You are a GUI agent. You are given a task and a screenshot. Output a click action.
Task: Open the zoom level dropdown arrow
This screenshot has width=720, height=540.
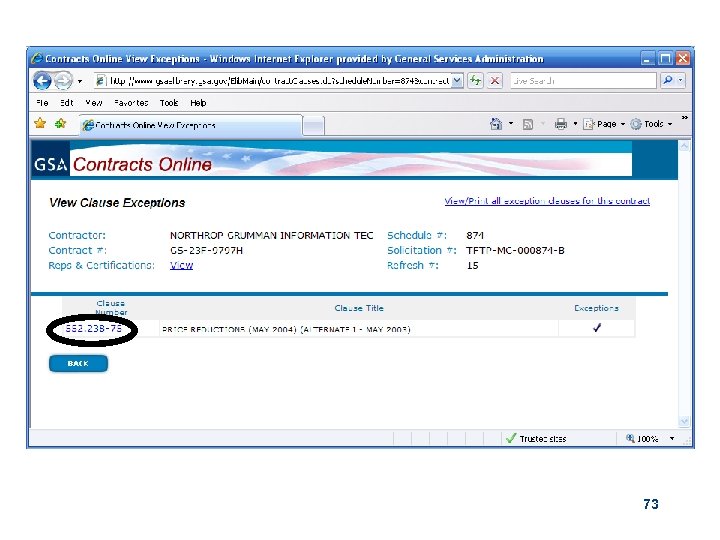[x=672, y=439]
